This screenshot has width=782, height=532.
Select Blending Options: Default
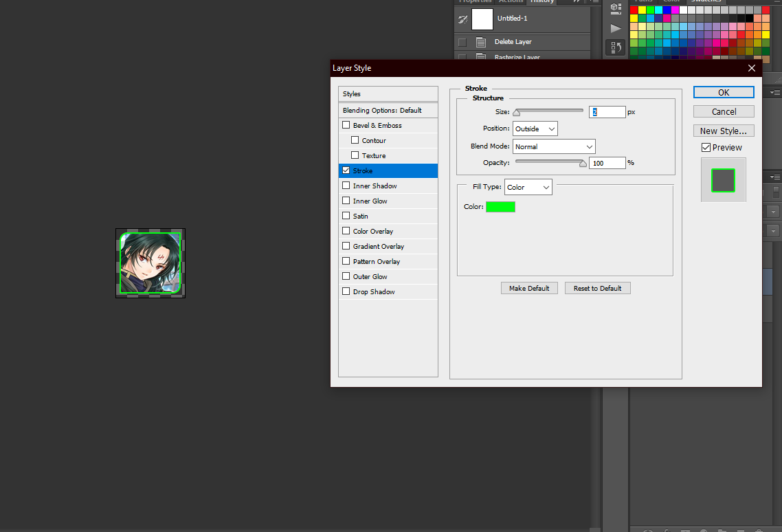click(x=388, y=110)
